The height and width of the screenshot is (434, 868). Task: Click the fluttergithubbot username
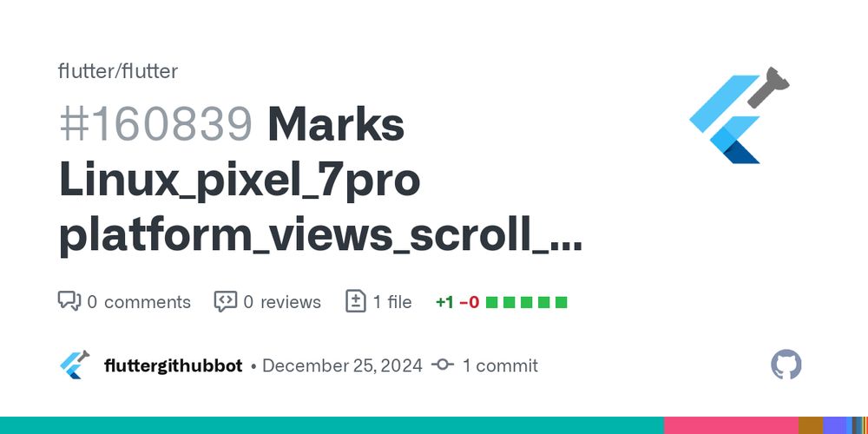click(174, 366)
